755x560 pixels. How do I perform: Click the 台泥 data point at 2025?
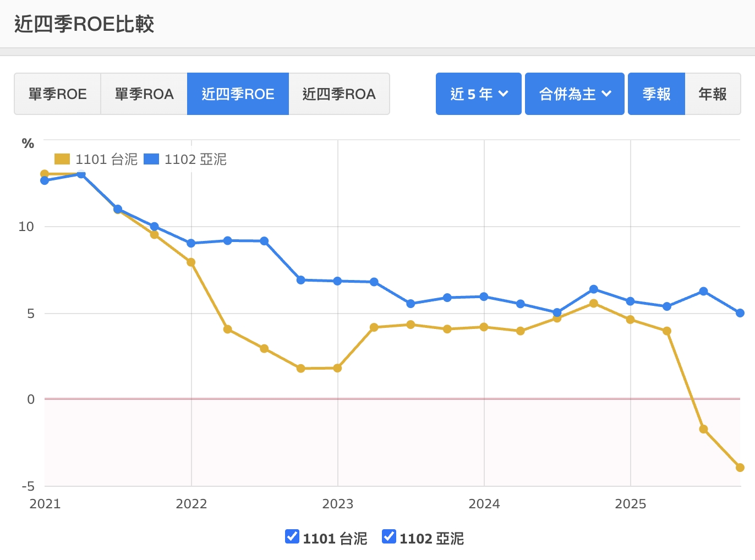click(630, 320)
